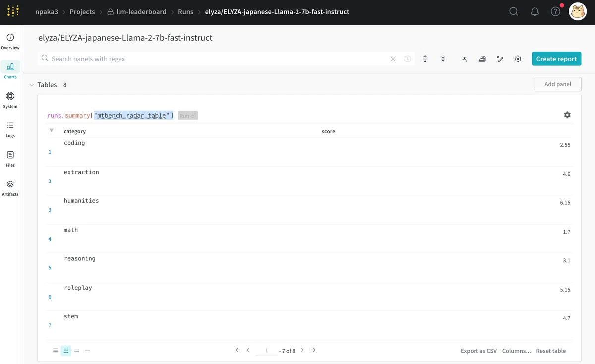Set single-line row height

pos(87,351)
